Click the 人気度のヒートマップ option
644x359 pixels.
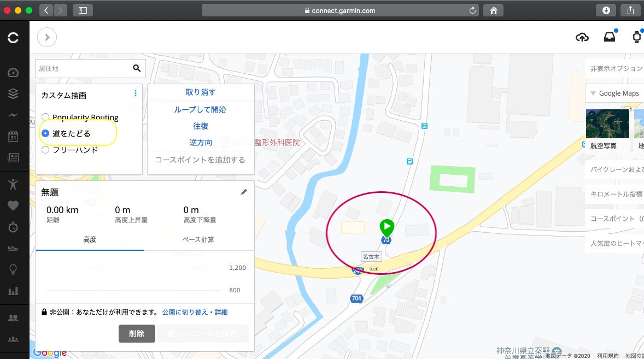point(616,243)
